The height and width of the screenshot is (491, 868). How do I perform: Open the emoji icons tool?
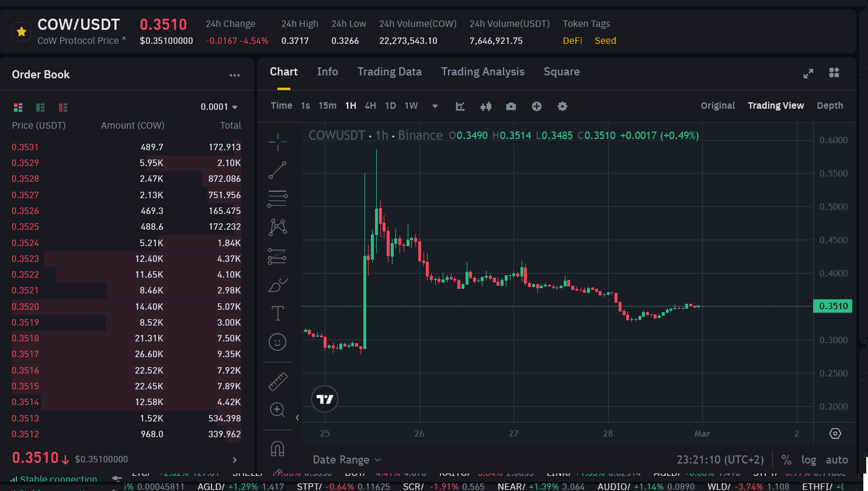277,342
